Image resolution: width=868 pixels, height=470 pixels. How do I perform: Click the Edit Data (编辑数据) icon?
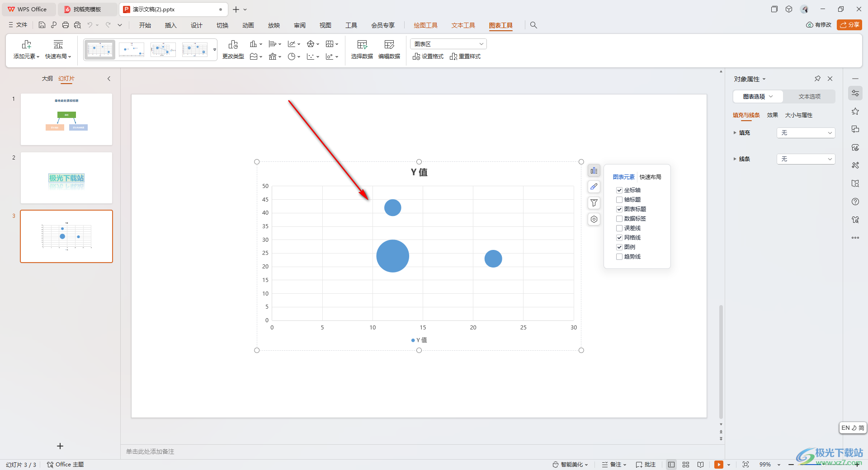[389, 45]
